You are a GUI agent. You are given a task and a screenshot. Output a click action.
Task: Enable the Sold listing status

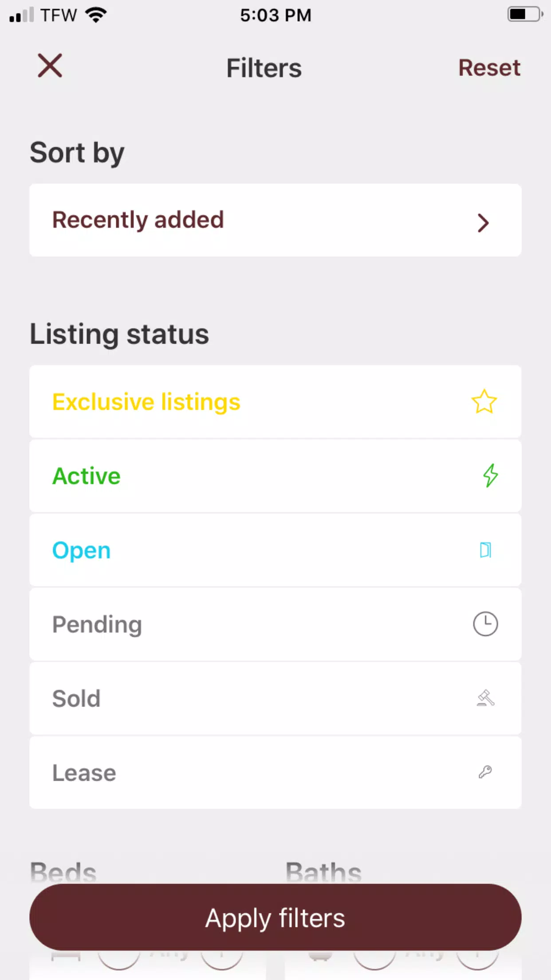(x=275, y=699)
